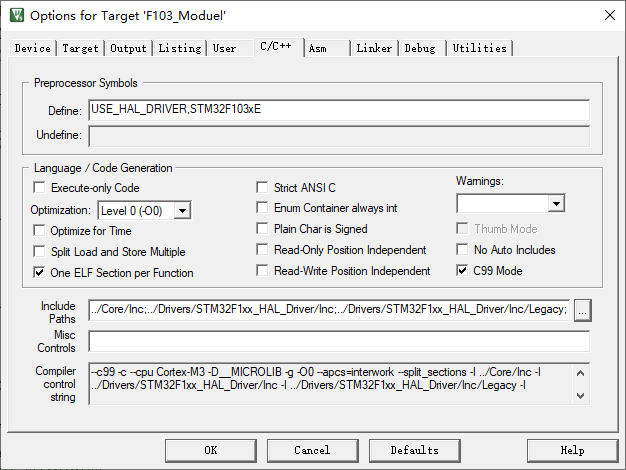
Task: Switch to the Linker tab
Action: 374,48
